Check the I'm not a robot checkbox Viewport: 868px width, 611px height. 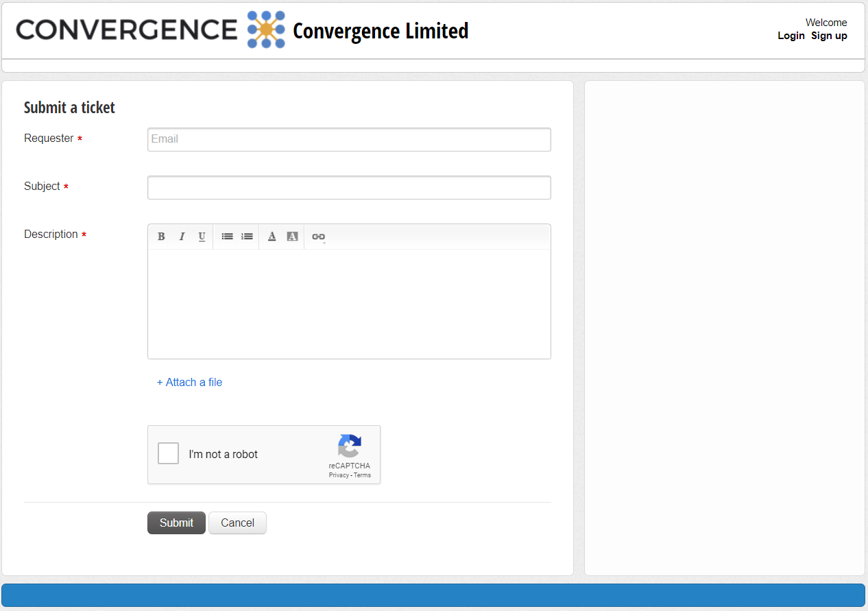pos(168,453)
